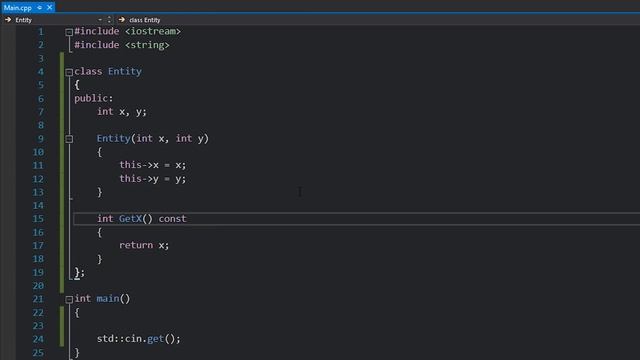Screen dimensions: 640x360
Task: Collapse the class Entity block
Action: click(x=69, y=72)
